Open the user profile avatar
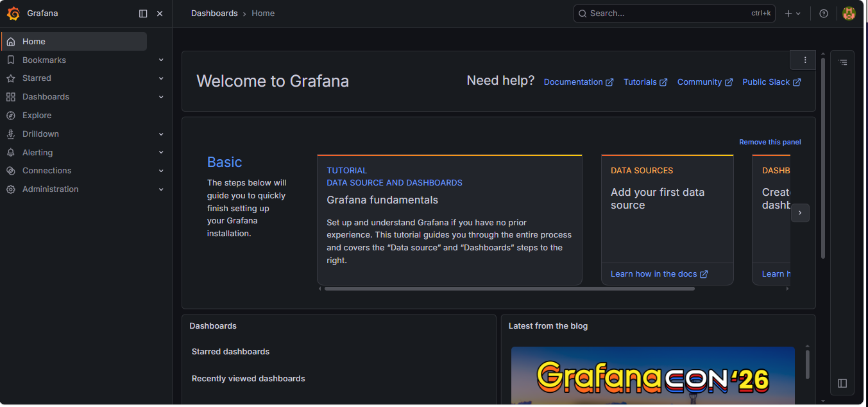The image size is (868, 407). pyautogui.click(x=849, y=13)
